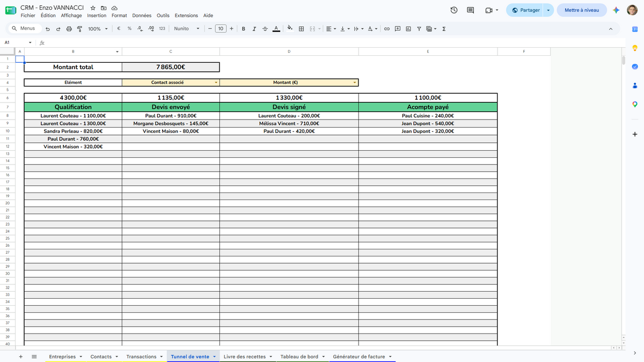Select the paint format roller tool
The height and width of the screenshot is (362, 644).
79,28
